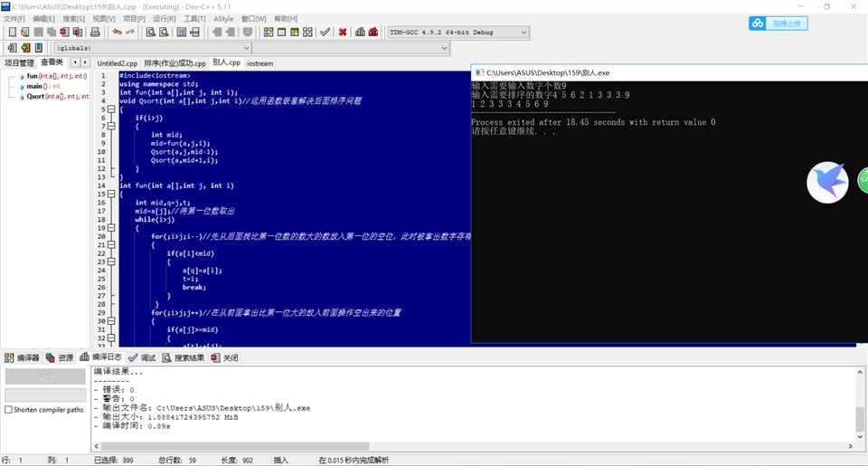Compile the program using toolbar icon
Viewport: 868px width, 466px height.
(x=269, y=33)
